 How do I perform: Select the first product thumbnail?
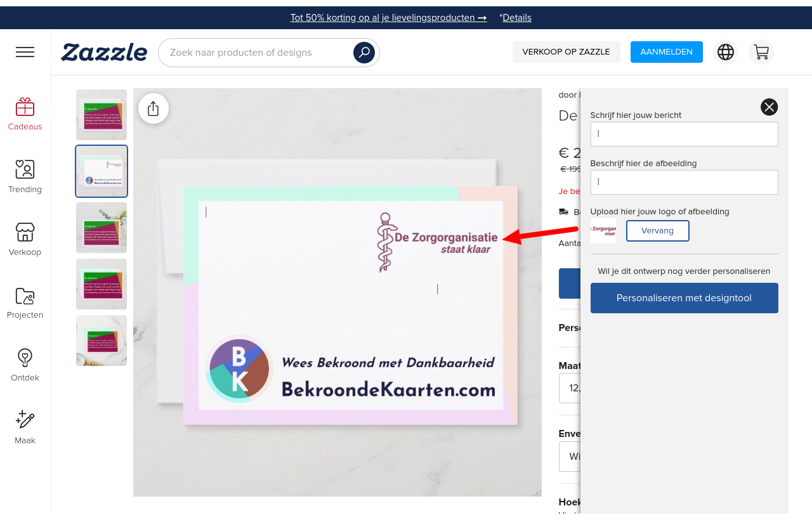point(101,115)
